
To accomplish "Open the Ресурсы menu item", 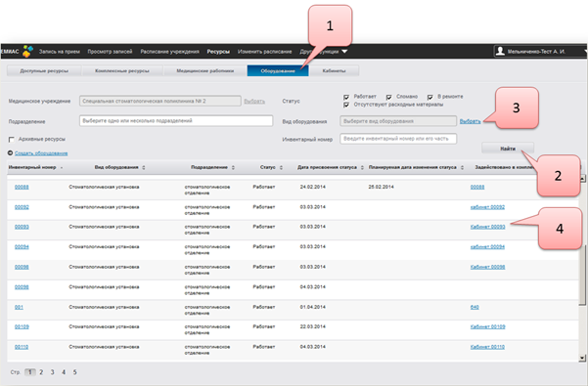I will (x=218, y=52).
